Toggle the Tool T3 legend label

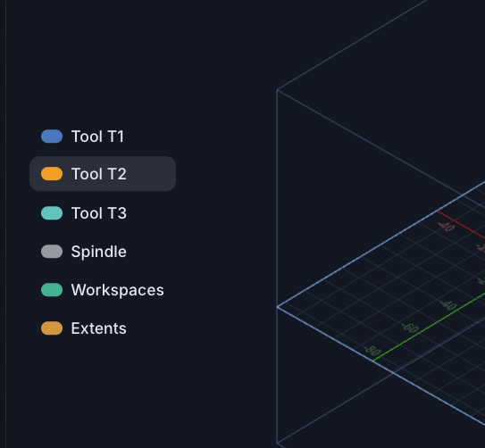[x=98, y=213]
